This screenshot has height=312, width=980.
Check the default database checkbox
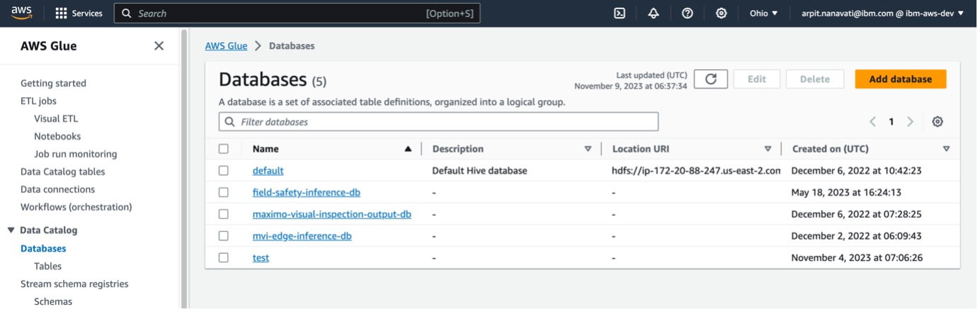[x=224, y=171]
